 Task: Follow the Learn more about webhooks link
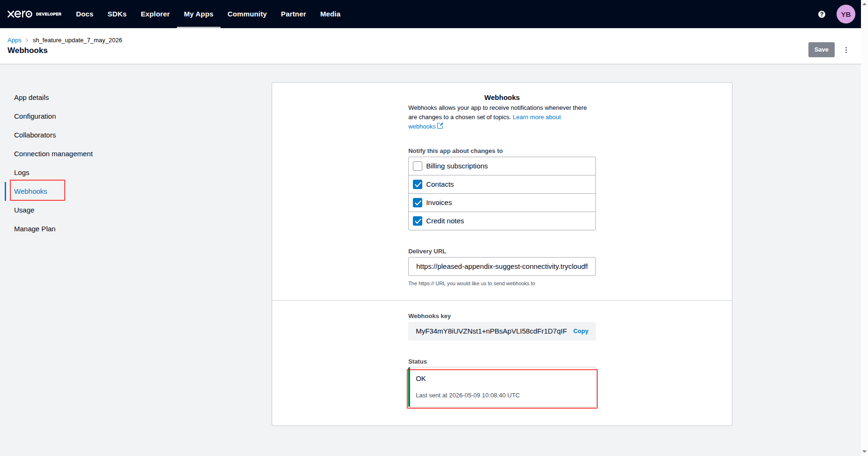click(536, 117)
